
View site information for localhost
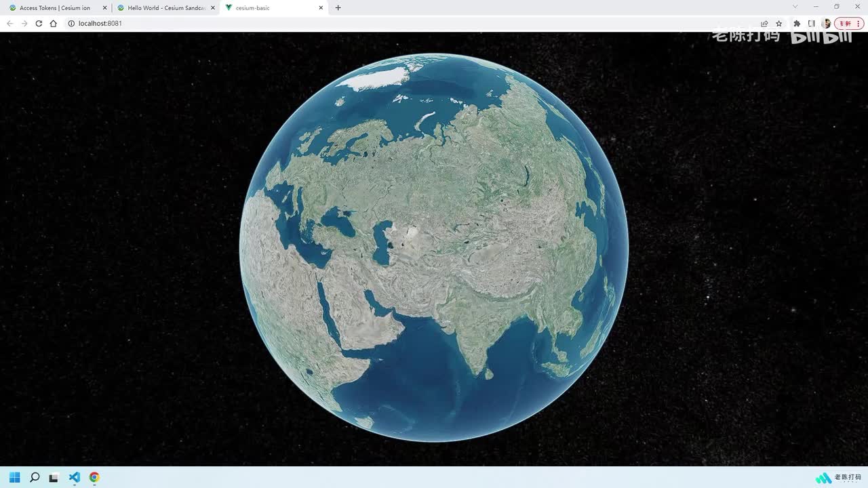tap(71, 23)
